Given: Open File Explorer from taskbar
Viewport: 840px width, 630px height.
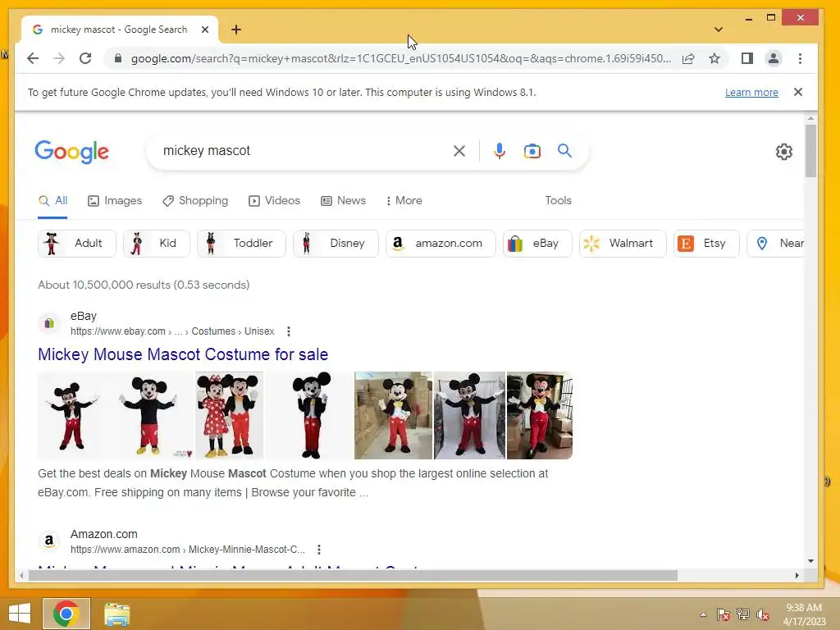Looking at the screenshot, I should (x=116, y=614).
